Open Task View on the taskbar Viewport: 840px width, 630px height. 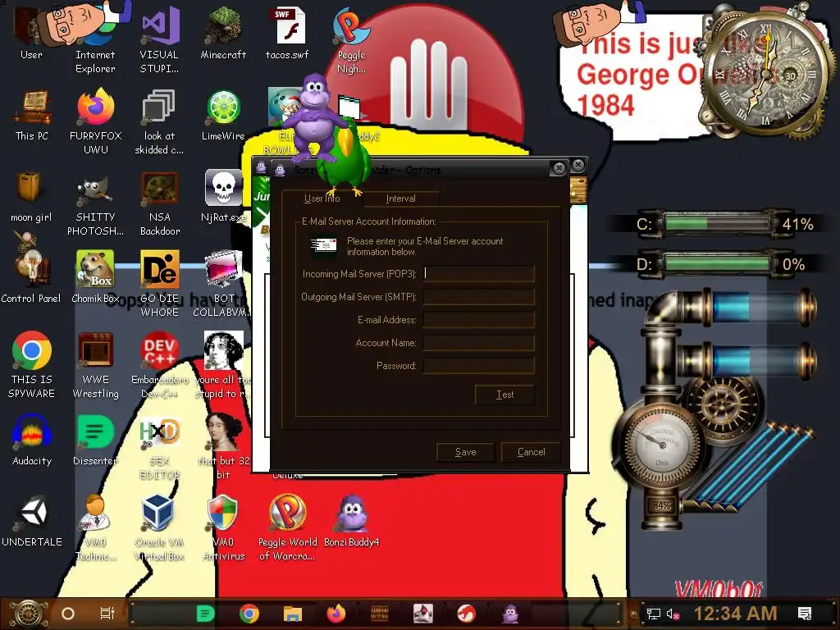point(107,614)
